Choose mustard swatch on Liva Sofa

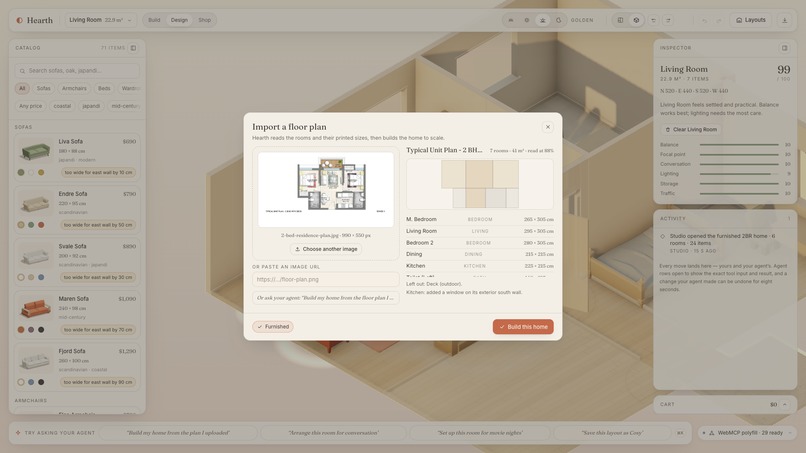point(41,172)
